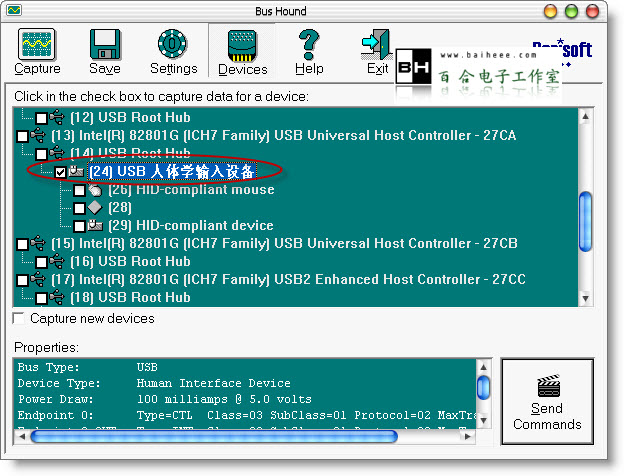Click the Save floppy disk icon

pyautogui.click(x=105, y=44)
